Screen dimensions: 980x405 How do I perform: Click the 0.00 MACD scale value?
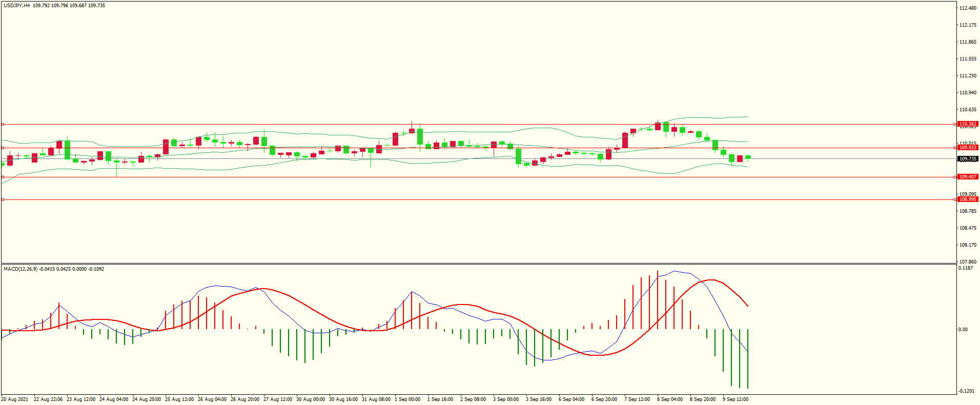(963, 330)
